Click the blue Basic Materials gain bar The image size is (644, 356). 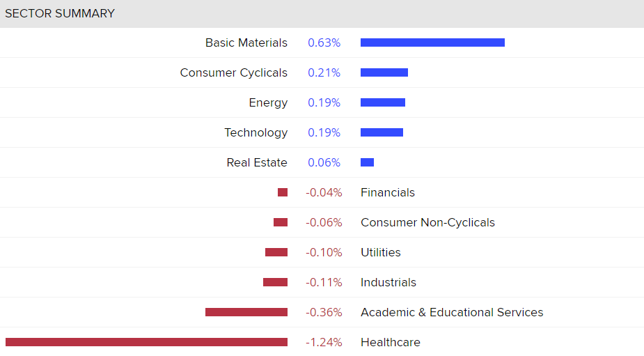432,42
